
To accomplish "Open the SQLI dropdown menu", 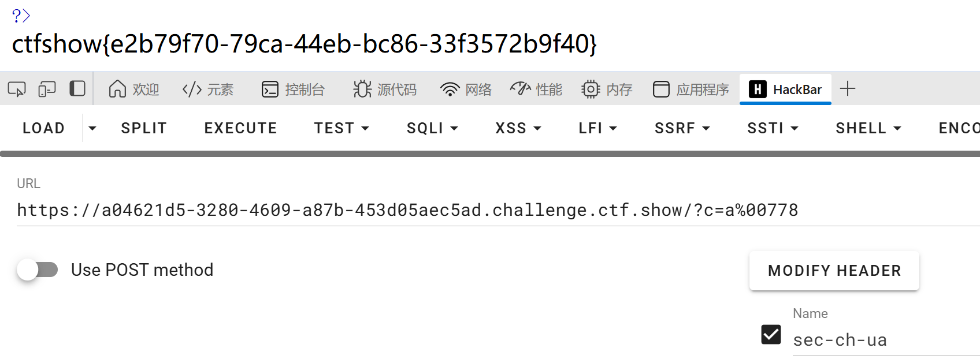I will (x=432, y=128).
